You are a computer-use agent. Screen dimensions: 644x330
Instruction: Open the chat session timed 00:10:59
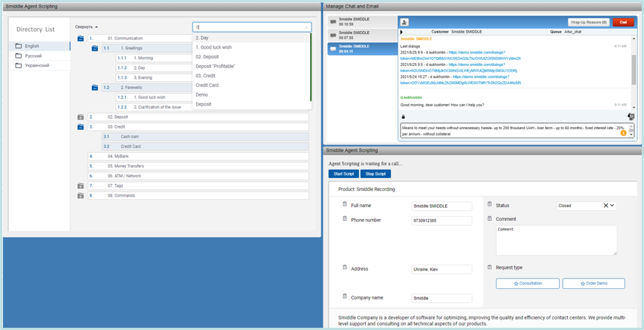coord(362,22)
